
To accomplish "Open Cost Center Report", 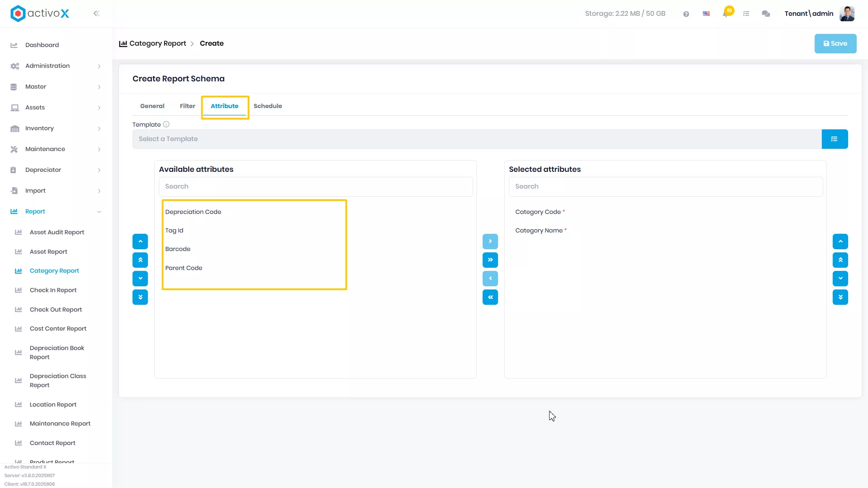I will (58, 329).
